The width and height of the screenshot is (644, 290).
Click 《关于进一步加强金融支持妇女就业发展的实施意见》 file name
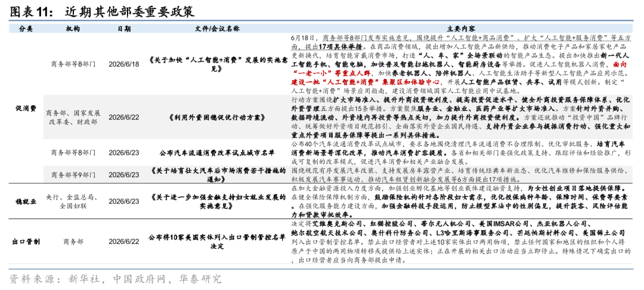[x=217, y=202]
